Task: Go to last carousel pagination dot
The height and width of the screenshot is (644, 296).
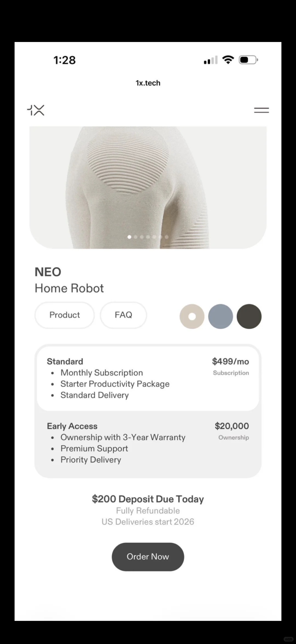Action: click(x=167, y=237)
